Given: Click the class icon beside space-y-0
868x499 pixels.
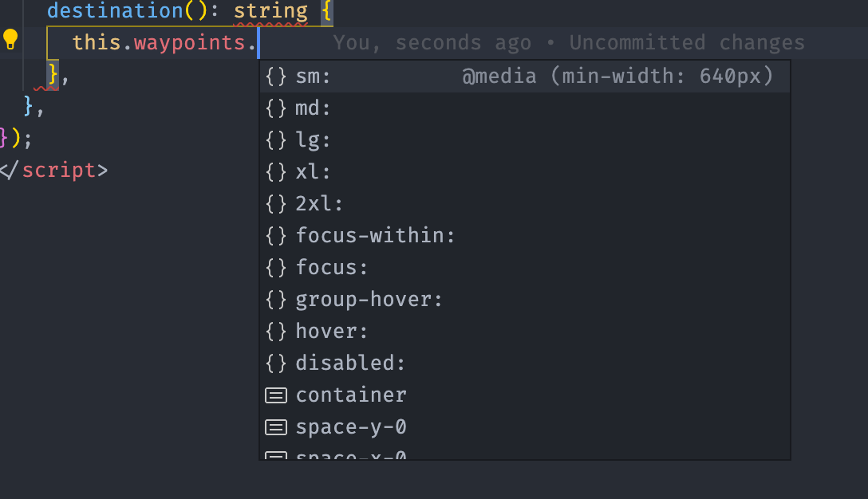Looking at the screenshot, I should (276, 427).
